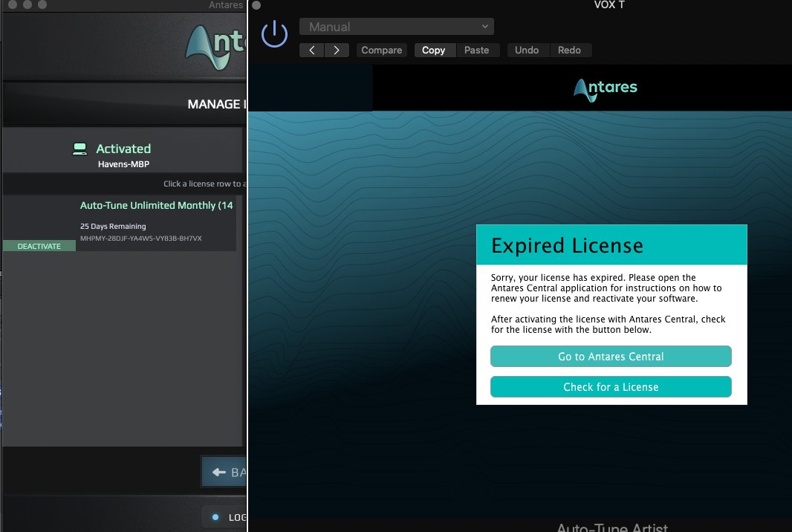Close the VOX T plugin window

(x=256, y=5)
